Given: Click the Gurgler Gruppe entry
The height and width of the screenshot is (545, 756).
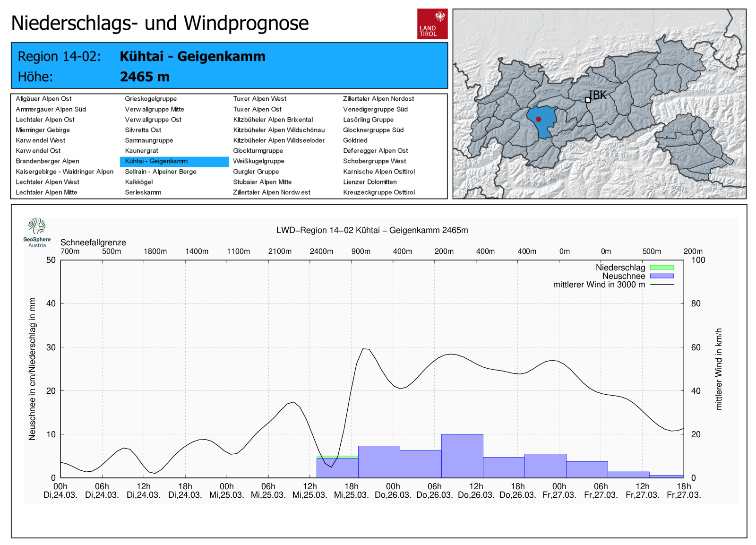Looking at the screenshot, I should point(256,172).
